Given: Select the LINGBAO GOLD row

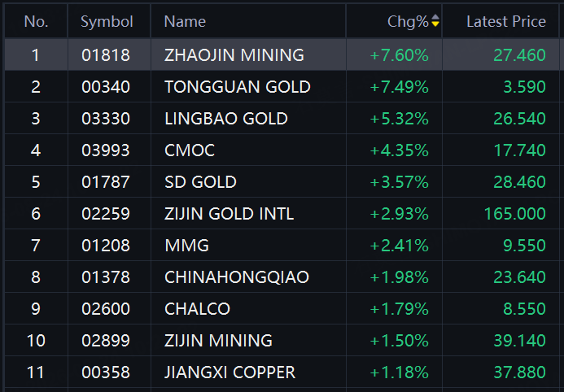Looking at the screenshot, I should (282, 118).
